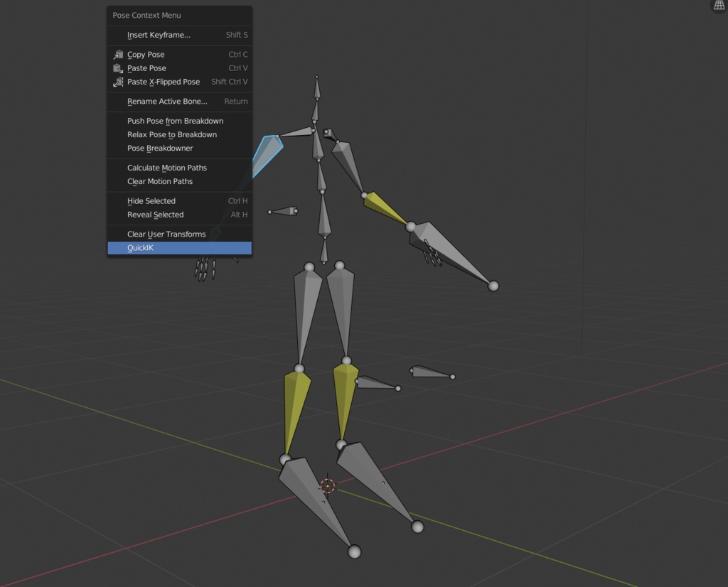Screen dimensions: 728x587
Task: Click the Copy Pose clipboard icon
Action: pyautogui.click(x=118, y=54)
